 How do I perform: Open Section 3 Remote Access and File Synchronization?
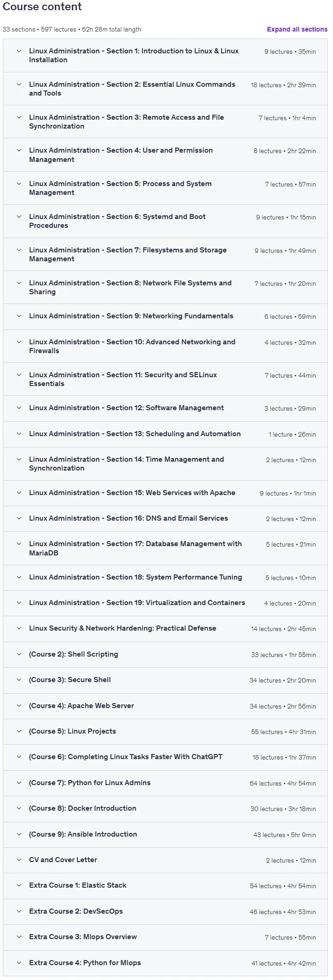click(165, 122)
